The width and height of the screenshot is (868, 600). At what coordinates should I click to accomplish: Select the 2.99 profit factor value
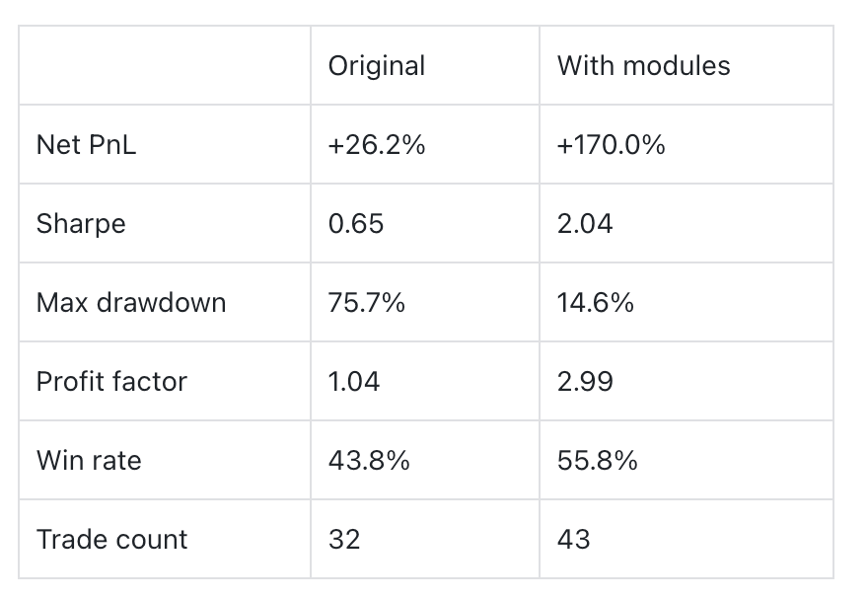(585, 382)
